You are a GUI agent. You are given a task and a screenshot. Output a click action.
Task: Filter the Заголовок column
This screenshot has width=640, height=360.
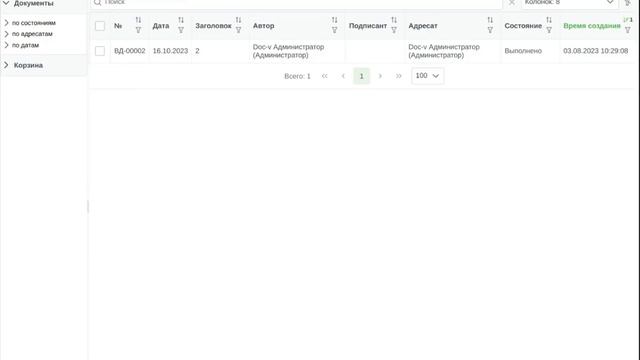pos(238,30)
